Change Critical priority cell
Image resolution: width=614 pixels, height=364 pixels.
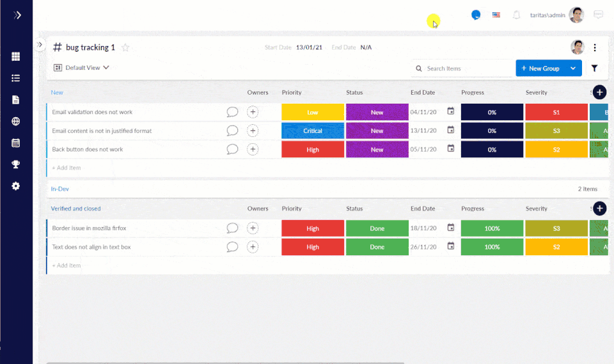tap(313, 131)
